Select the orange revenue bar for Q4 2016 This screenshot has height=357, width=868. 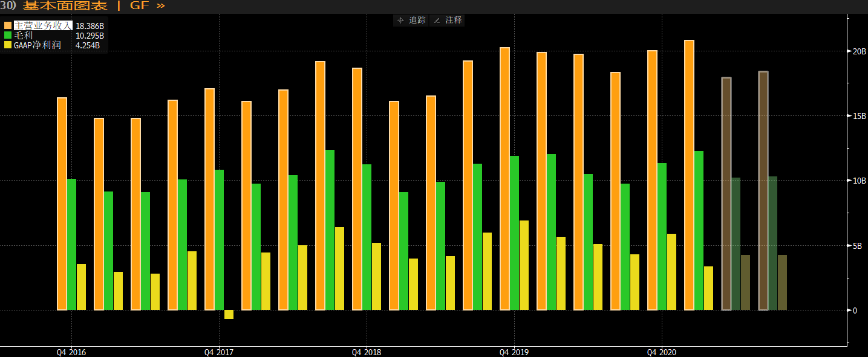[x=62, y=204]
